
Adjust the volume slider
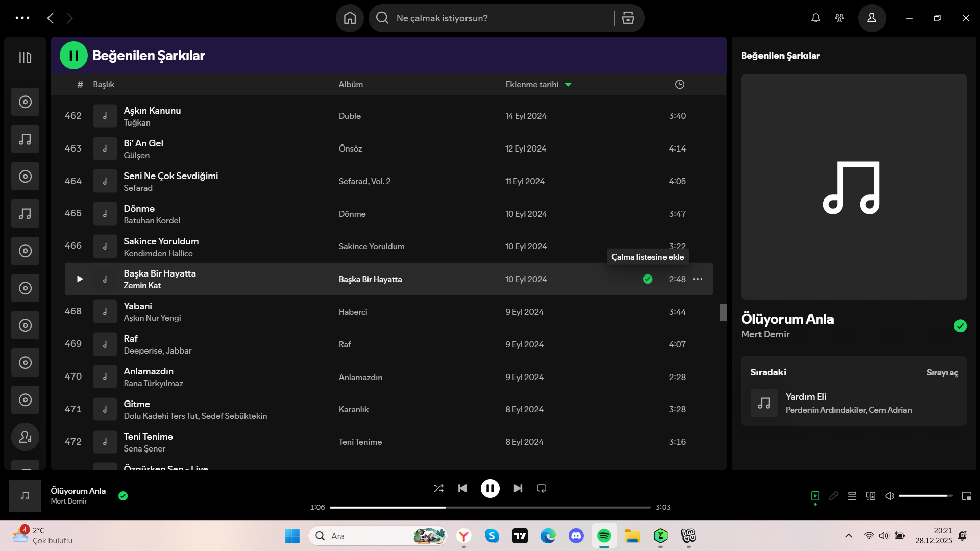925,496
